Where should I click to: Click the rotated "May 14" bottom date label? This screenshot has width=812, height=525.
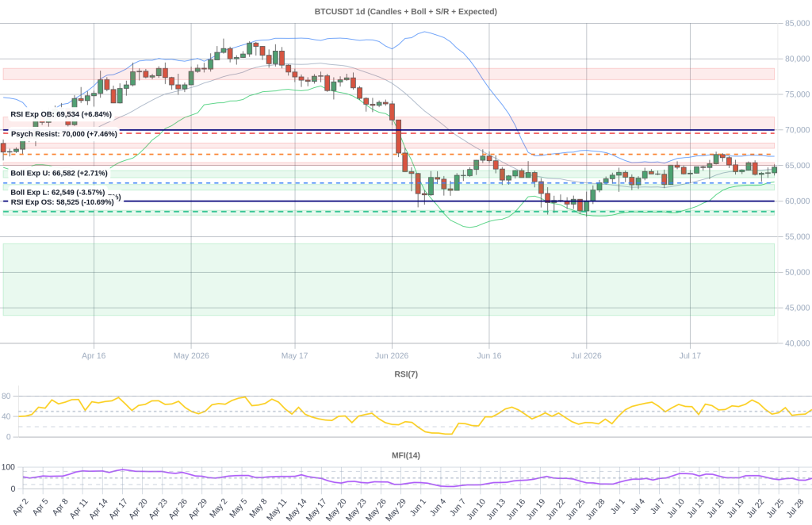(x=297, y=509)
